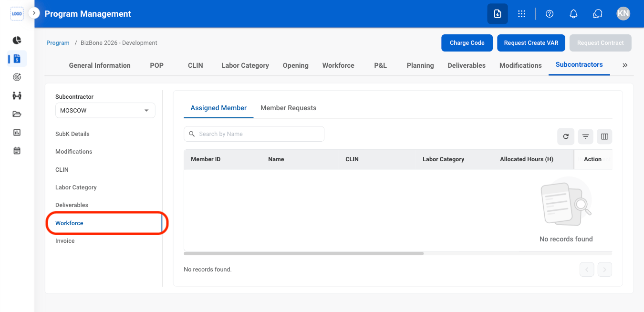Screen dimensions: 644x312
Task: Select Workforce in subcontractor side menu
Action: point(69,223)
